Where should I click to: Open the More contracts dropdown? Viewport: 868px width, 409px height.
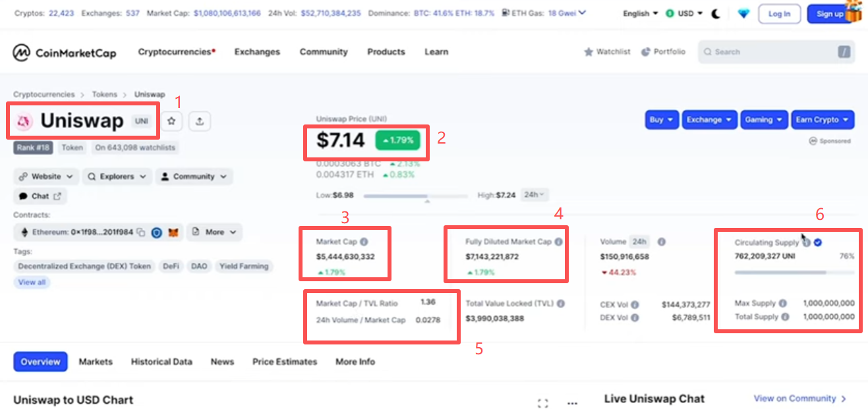click(214, 232)
